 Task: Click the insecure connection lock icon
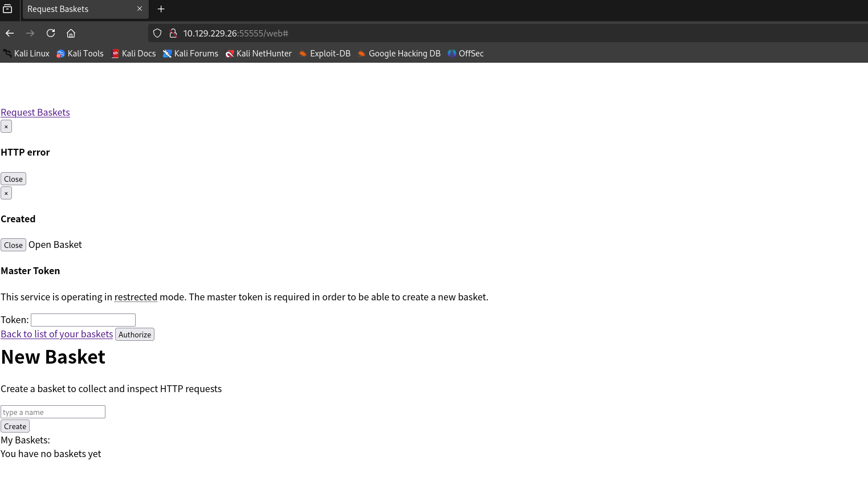pos(173,33)
